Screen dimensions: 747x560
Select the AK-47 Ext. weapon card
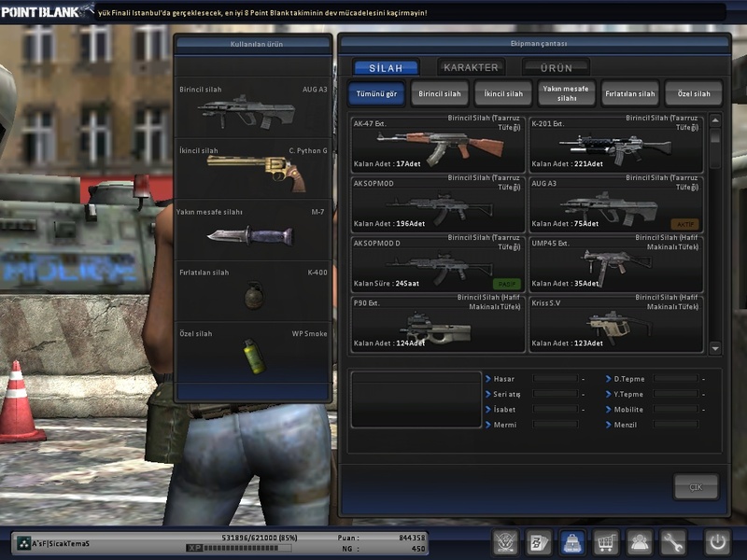point(437,144)
